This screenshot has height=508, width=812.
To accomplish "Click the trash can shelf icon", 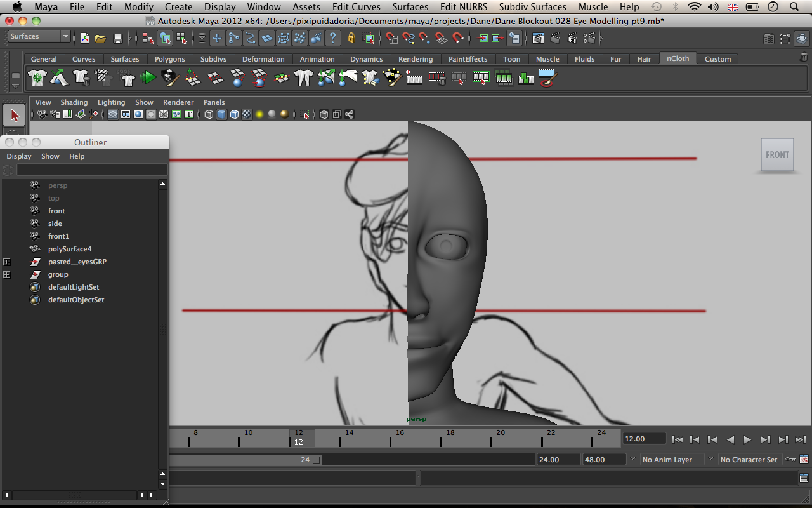I will click(x=804, y=58).
